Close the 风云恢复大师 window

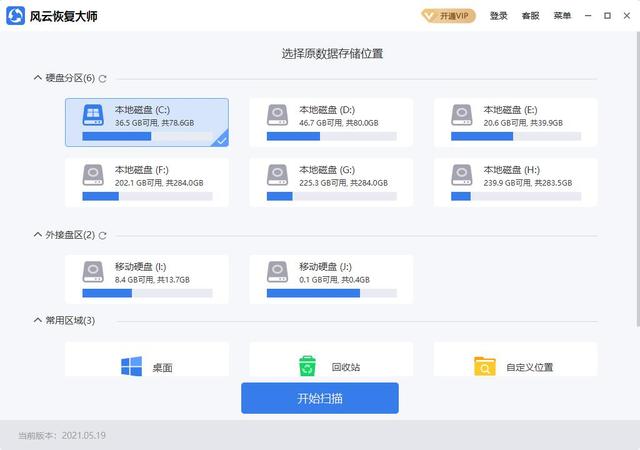pos(627,16)
